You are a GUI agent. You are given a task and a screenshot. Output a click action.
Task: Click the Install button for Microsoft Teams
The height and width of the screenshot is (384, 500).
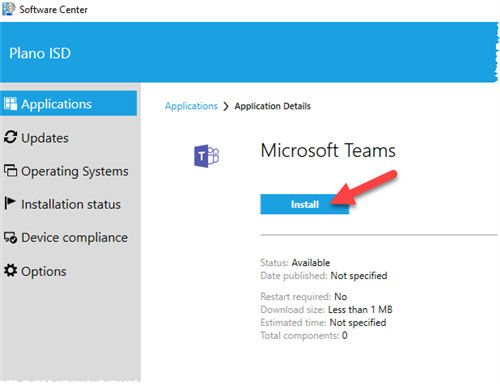(x=304, y=204)
